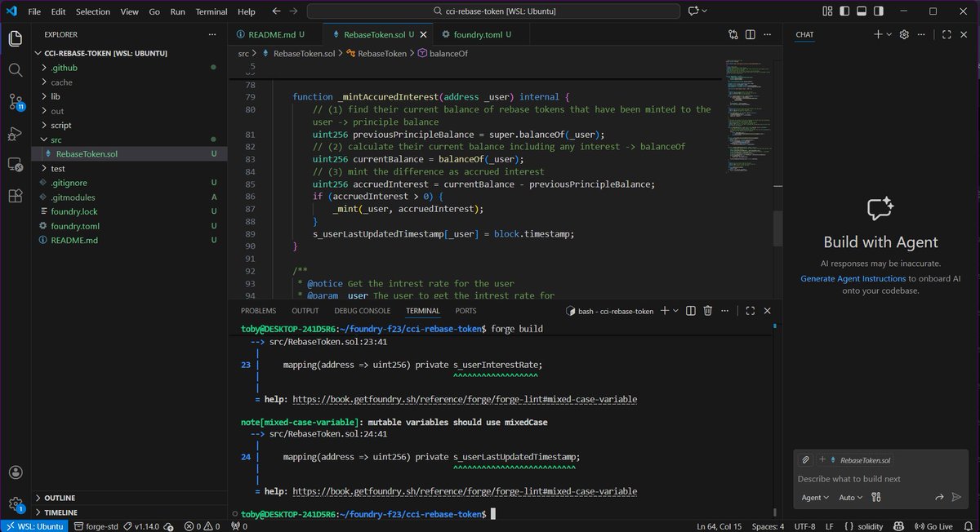Start a new chat with plus icon
The width and height of the screenshot is (980, 532).
coord(878,34)
